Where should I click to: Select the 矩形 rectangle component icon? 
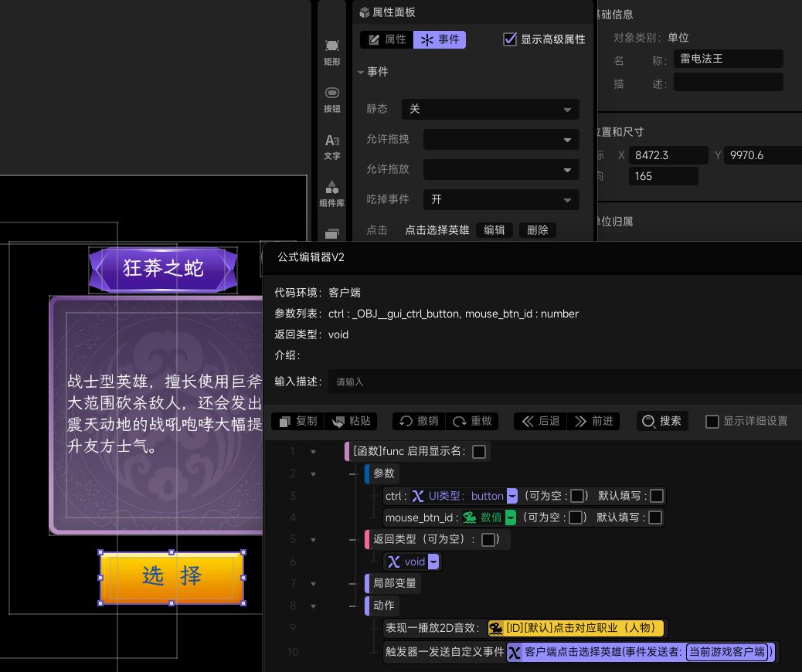coord(331,52)
